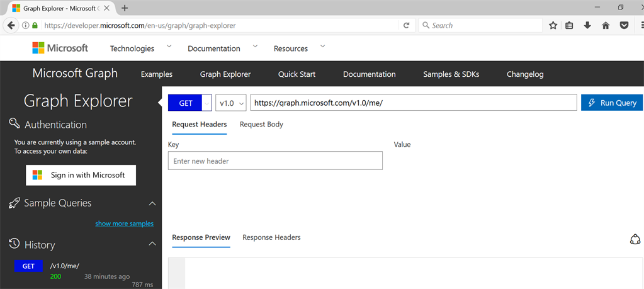Select the Response Preview tab
This screenshot has height=289, width=644.
pyautogui.click(x=201, y=237)
